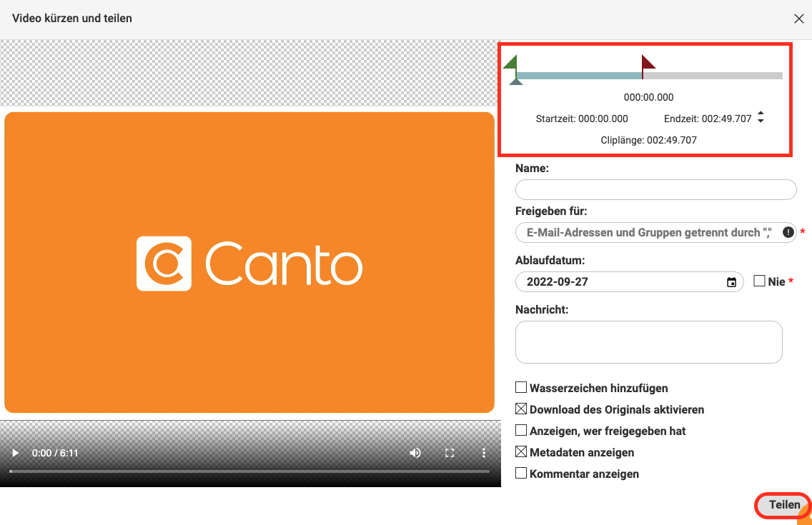Close the Video kürzen und teilen dialog
Viewport: 812px width, 525px height.
click(x=799, y=19)
